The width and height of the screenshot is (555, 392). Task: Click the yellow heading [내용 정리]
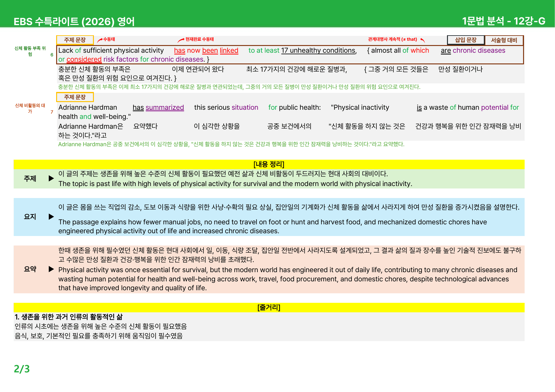(x=269, y=164)
